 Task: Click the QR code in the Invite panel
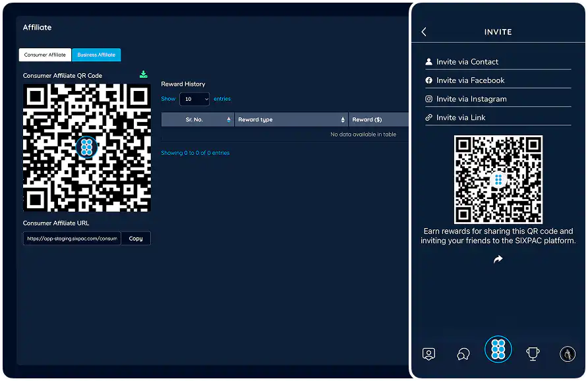click(x=498, y=179)
